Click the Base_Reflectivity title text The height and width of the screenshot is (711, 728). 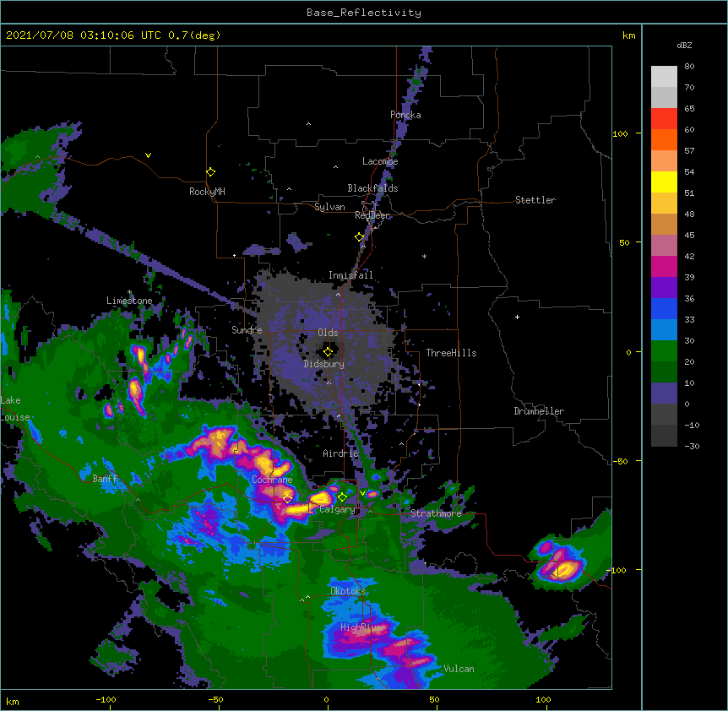pos(364,13)
